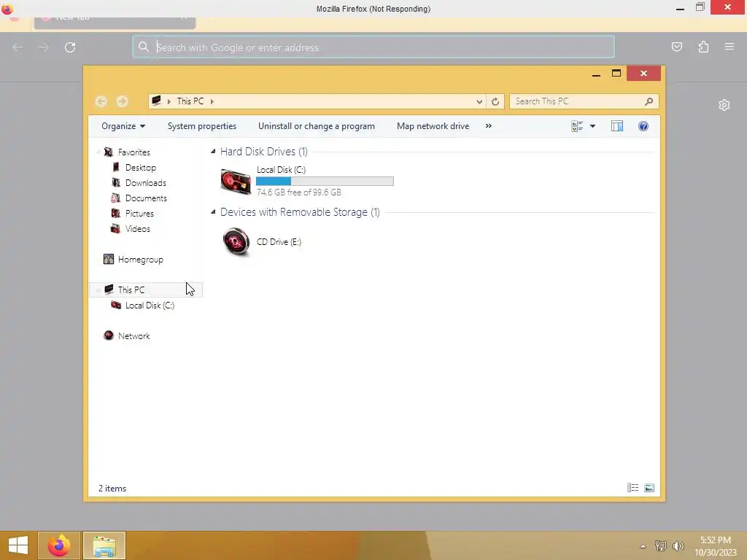Expand view options dropdown arrow
The width and height of the screenshot is (747, 560).
(x=592, y=126)
